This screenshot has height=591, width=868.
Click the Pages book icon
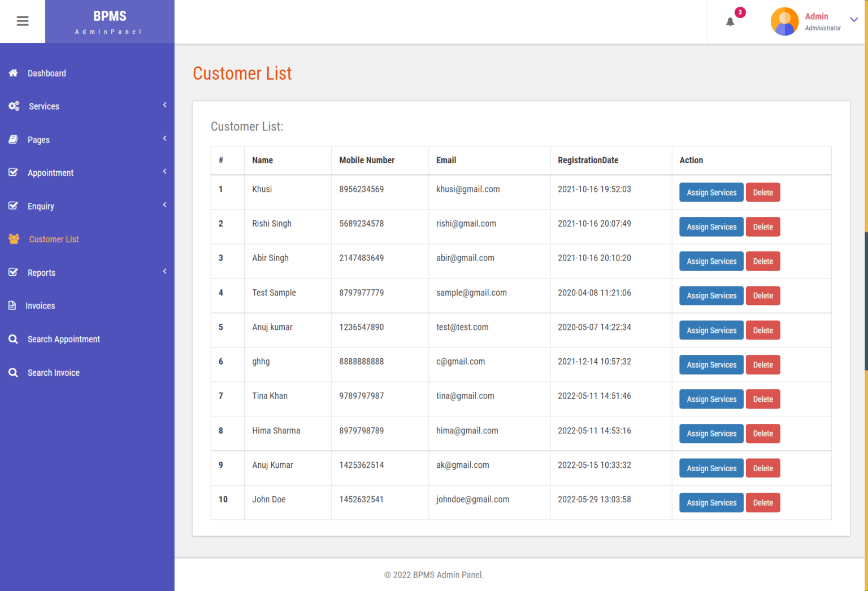(12, 140)
